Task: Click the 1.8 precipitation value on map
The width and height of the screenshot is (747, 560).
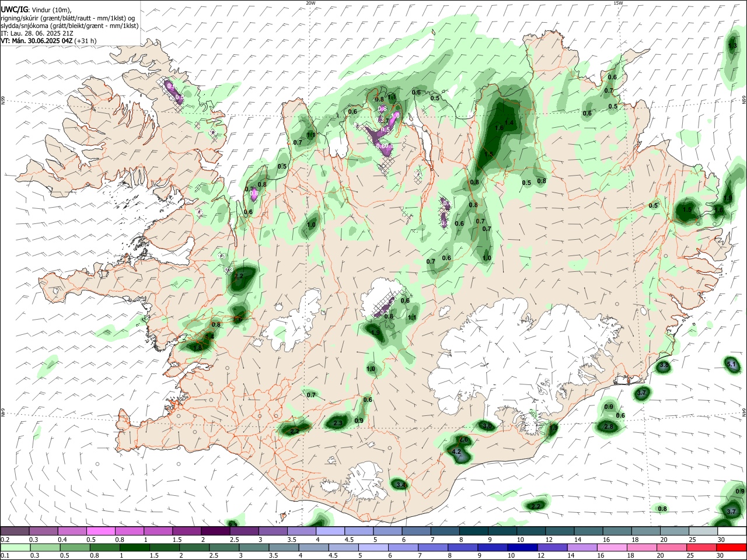Action: [x=198, y=347]
